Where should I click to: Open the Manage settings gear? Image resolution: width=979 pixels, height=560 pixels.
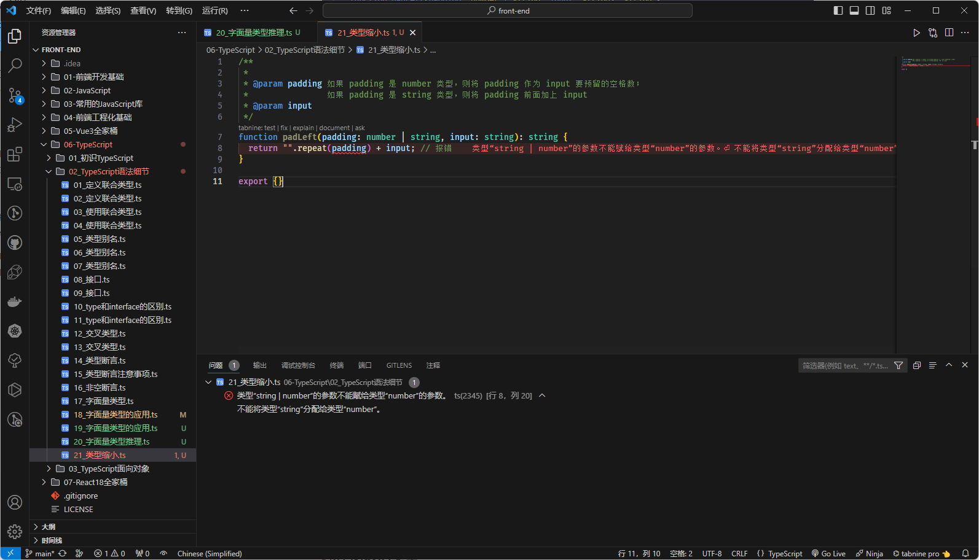tap(15, 531)
